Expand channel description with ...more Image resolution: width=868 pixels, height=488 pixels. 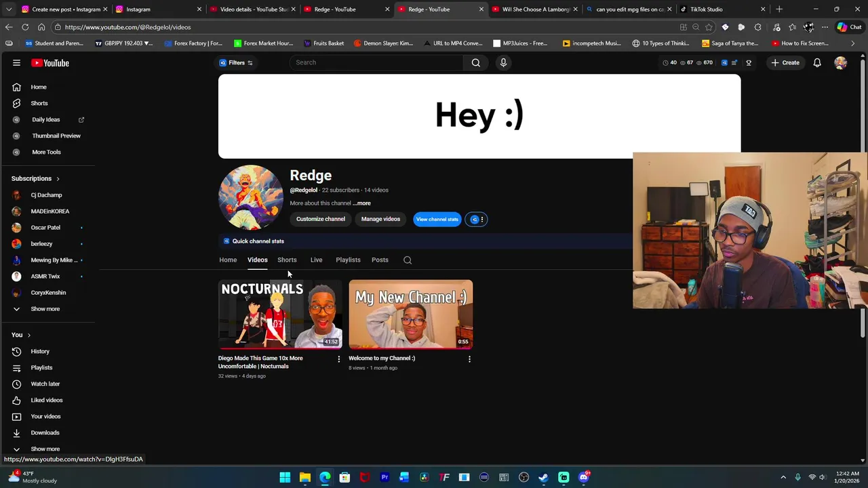click(362, 203)
